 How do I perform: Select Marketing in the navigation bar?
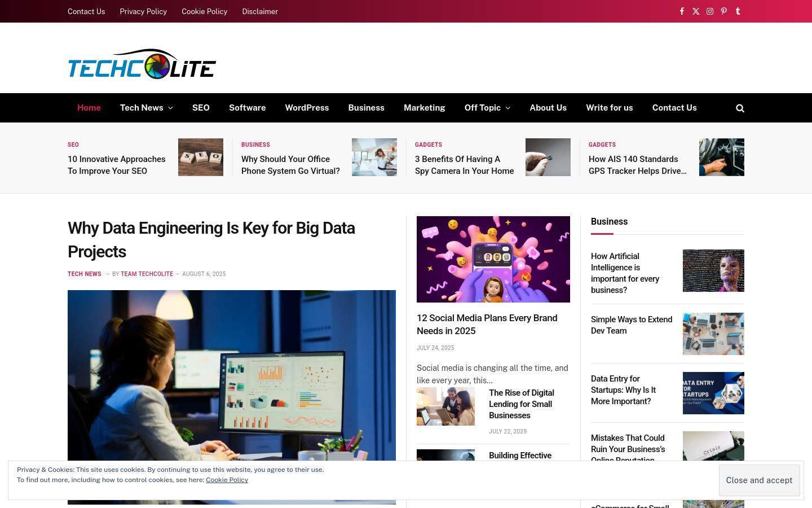425,108
